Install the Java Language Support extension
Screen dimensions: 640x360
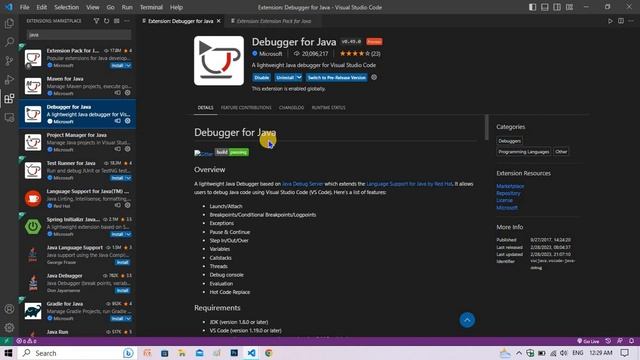[x=122, y=262]
